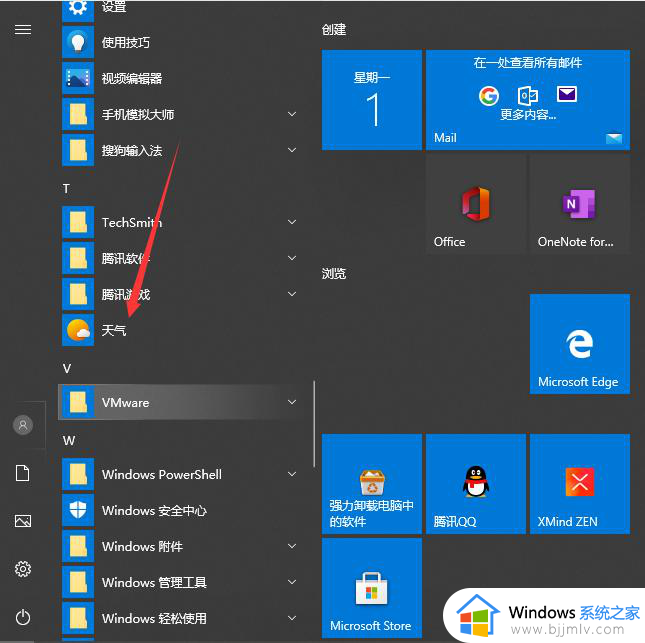
Task: Click the purple envelope icon in Mail tile
Action: pyautogui.click(x=567, y=94)
